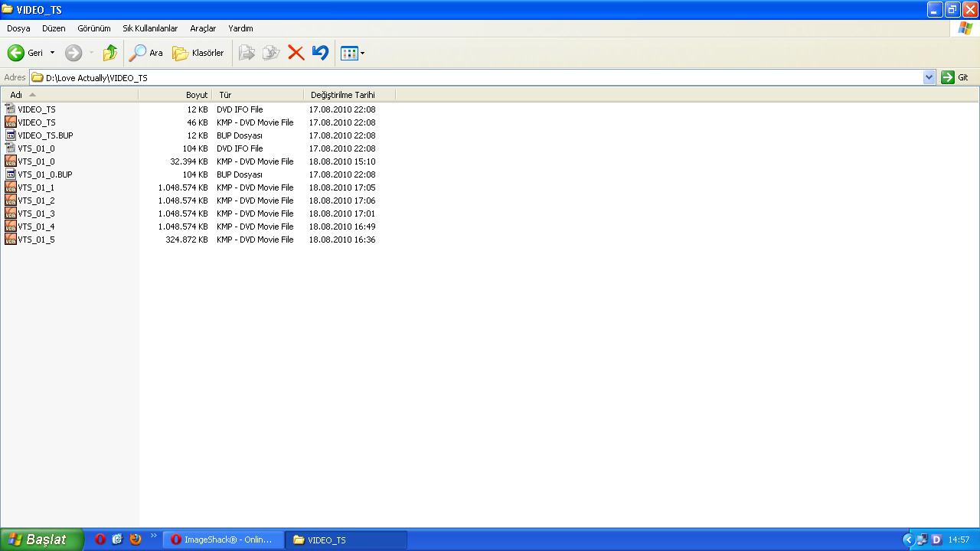This screenshot has height=551, width=980.
Task: Click the 18.08.2010 17:05 date cell
Action: click(342, 187)
